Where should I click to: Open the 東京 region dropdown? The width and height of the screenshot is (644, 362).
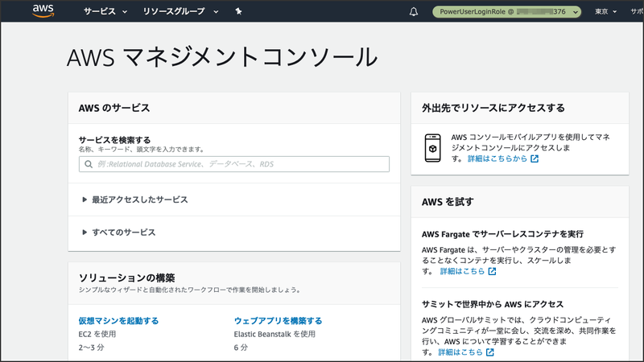tap(606, 11)
